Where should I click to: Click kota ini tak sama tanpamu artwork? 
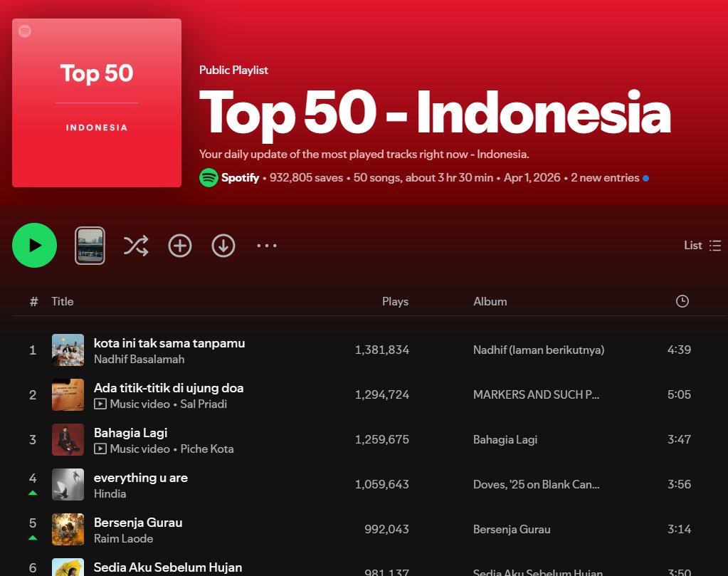pos(68,350)
